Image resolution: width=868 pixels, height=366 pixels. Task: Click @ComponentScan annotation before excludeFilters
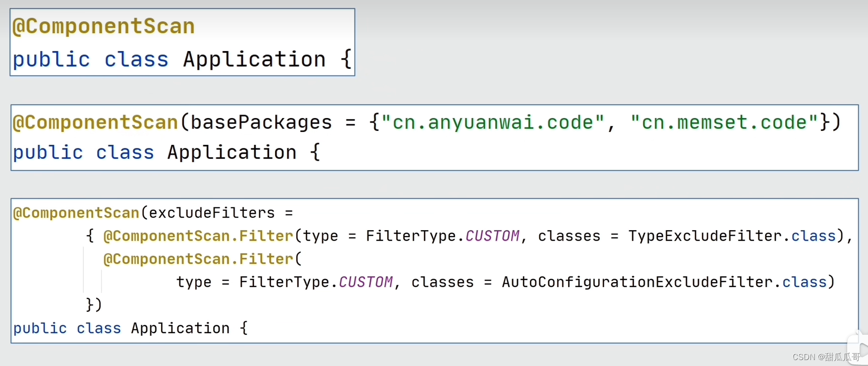tap(76, 213)
